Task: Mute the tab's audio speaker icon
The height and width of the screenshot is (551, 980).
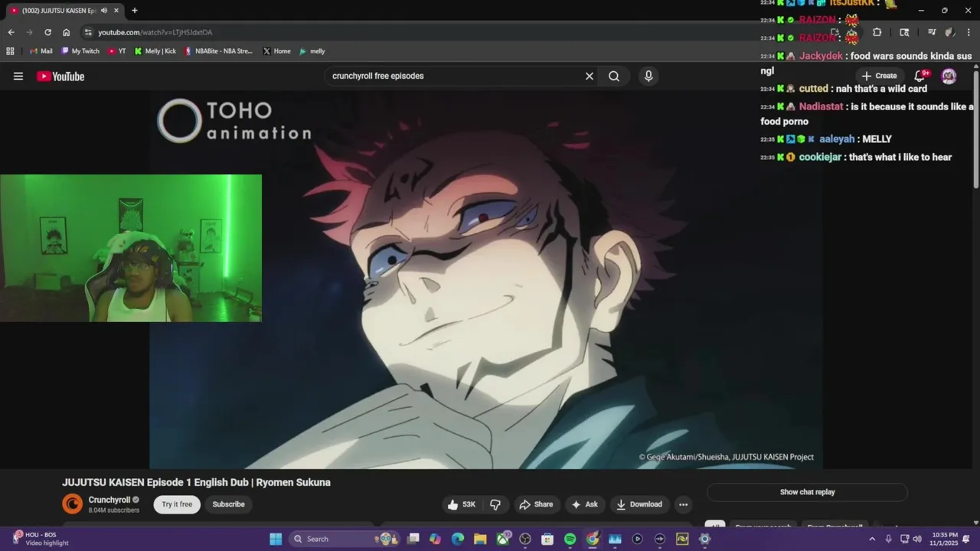Action: (104, 11)
